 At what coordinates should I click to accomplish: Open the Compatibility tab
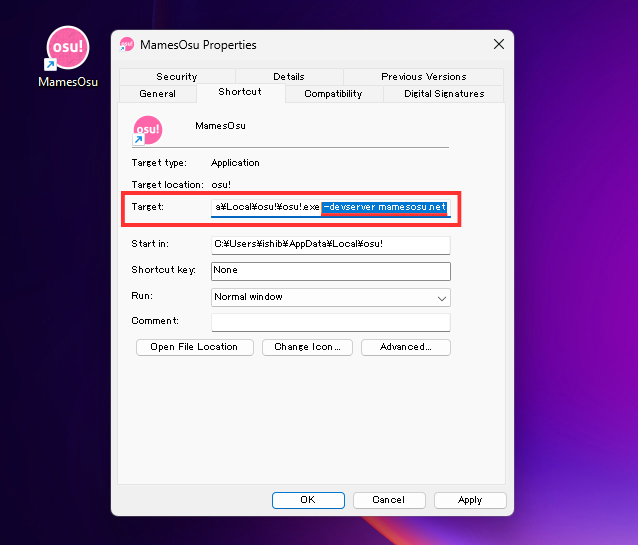coord(333,94)
